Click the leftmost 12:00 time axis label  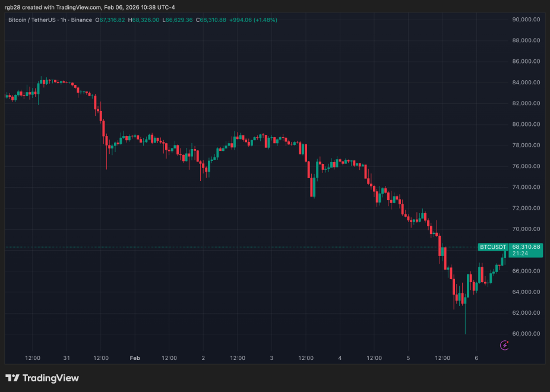pos(33,358)
